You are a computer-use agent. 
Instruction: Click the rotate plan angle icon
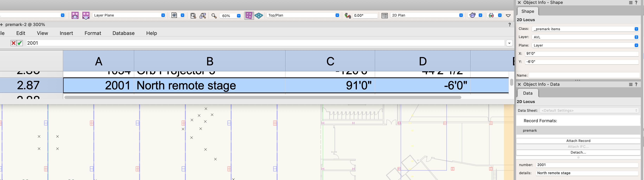click(x=347, y=16)
